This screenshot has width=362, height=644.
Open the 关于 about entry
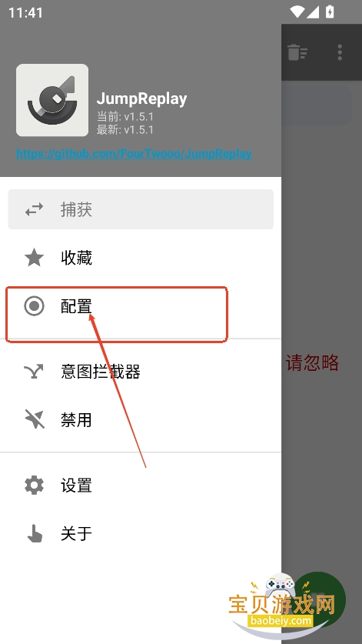[141, 533]
